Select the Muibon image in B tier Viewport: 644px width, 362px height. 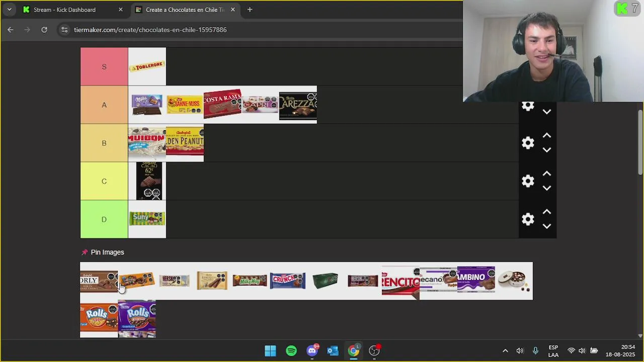pos(147,143)
